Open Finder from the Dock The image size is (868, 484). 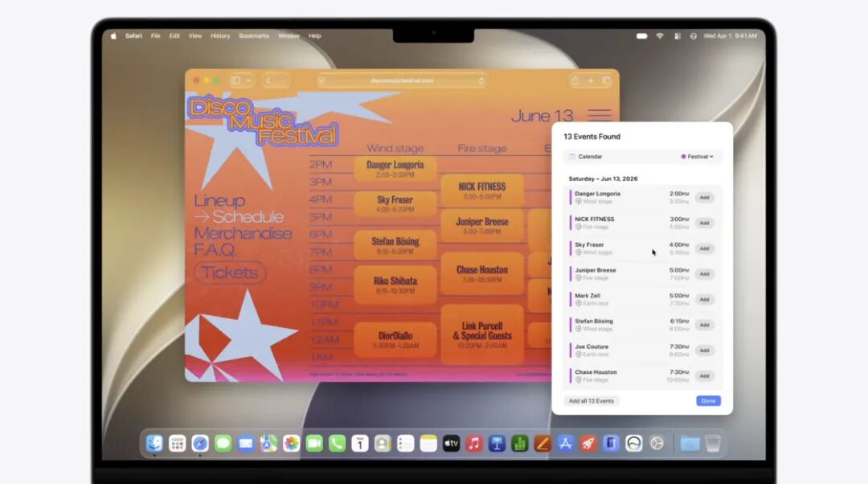154,443
